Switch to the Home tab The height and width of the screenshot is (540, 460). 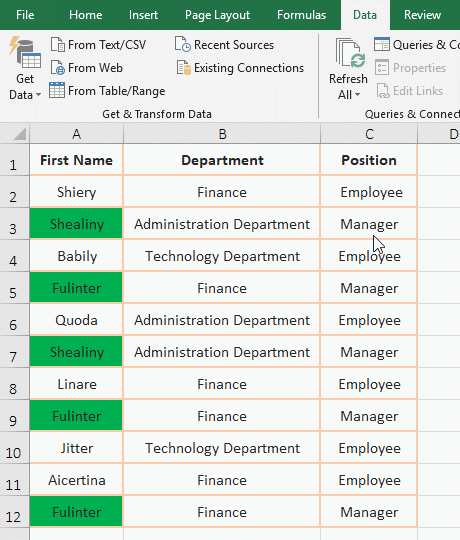click(x=85, y=15)
